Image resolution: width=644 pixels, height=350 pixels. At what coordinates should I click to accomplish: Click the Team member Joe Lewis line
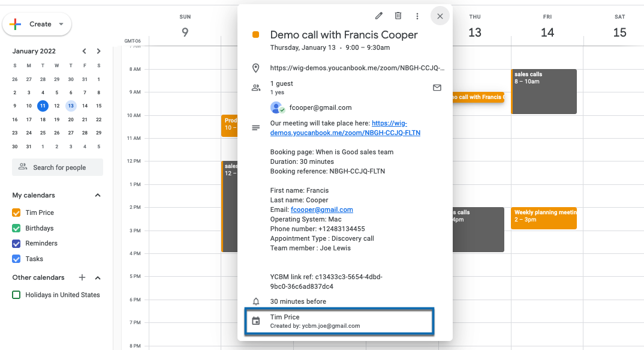pyautogui.click(x=311, y=248)
